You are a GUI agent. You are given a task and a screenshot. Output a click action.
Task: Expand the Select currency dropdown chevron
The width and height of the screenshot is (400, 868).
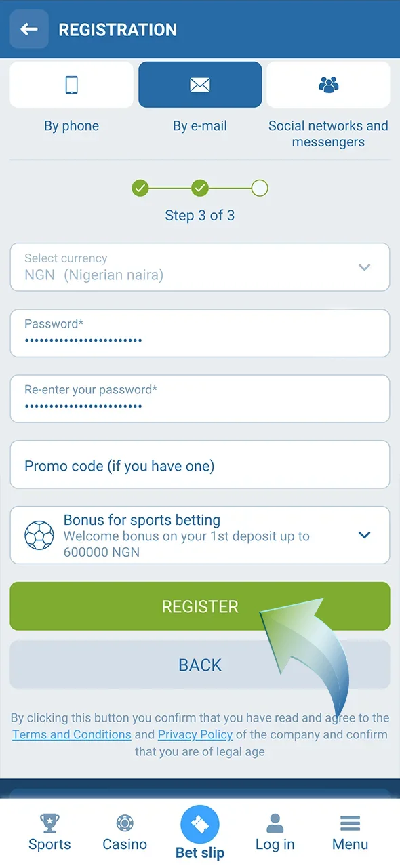[x=364, y=267]
